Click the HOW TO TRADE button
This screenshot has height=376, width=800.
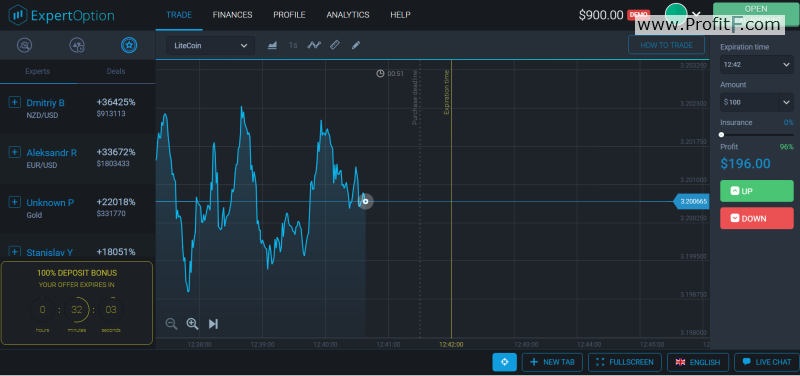click(x=666, y=45)
